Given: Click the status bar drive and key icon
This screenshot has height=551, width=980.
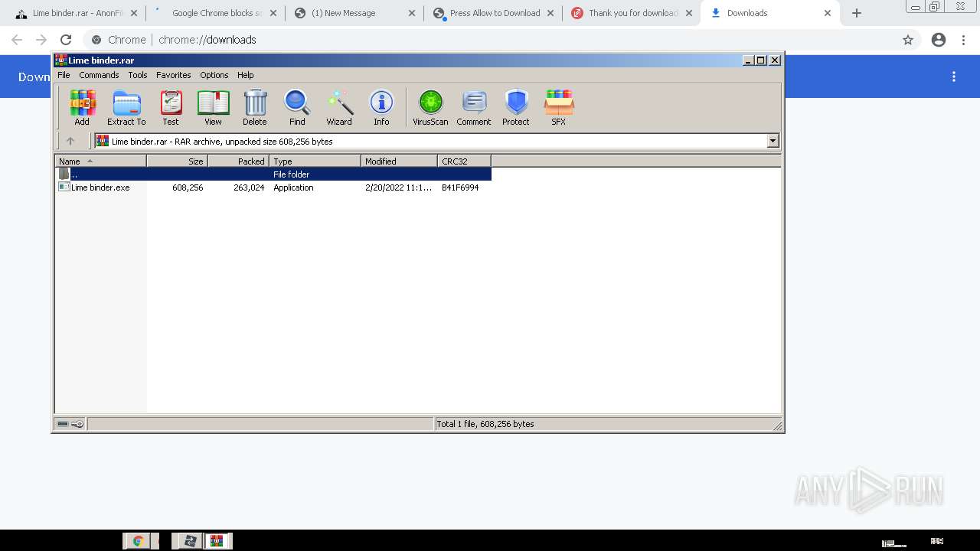Looking at the screenshot, I should (70, 424).
